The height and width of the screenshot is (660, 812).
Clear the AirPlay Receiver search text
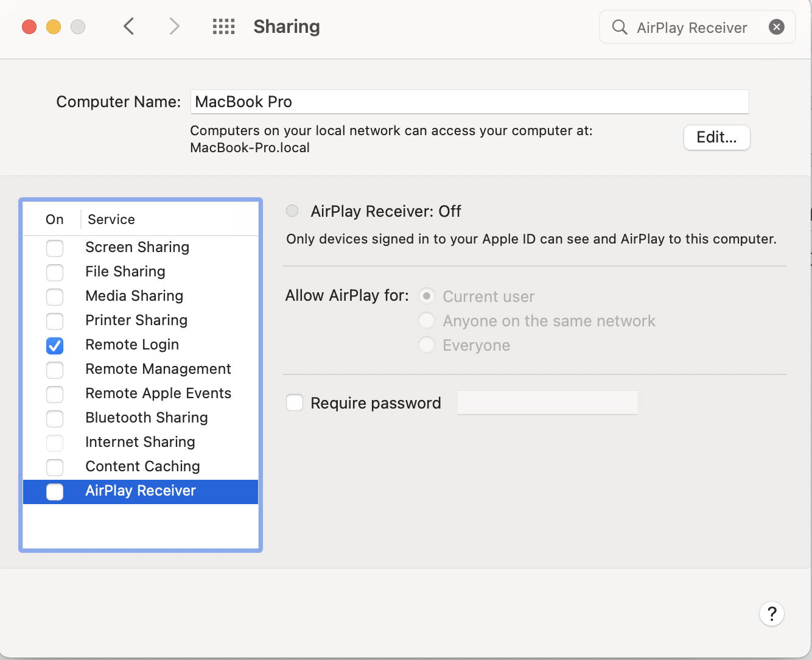[x=776, y=27]
